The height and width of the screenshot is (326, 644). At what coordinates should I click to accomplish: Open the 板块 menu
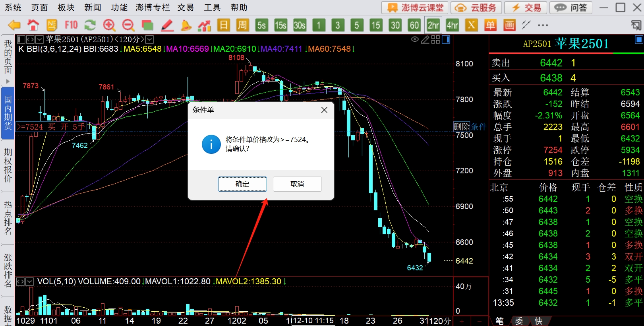(x=66, y=8)
